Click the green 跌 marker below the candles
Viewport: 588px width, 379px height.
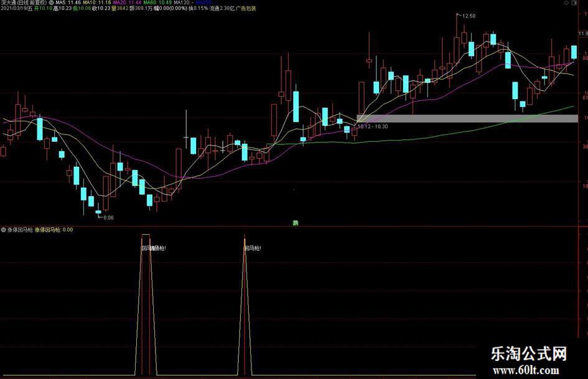pos(296,223)
